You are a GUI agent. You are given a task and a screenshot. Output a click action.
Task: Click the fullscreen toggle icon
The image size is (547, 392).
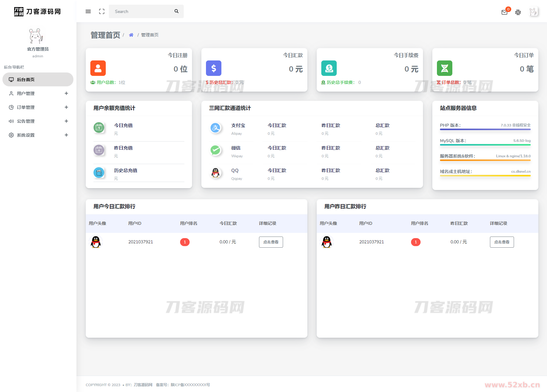102,11
